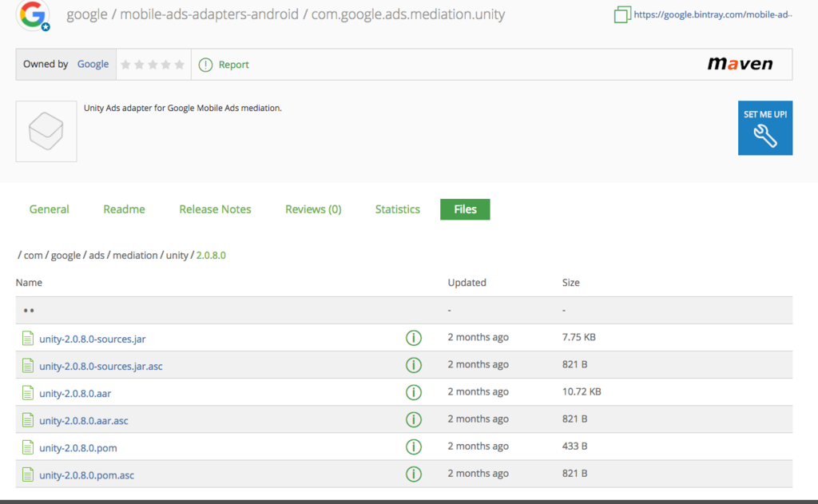Download unity-2.0.8.0.aar
This screenshot has width=818, height=504.
pyautogui.click(x=75, y=393)
